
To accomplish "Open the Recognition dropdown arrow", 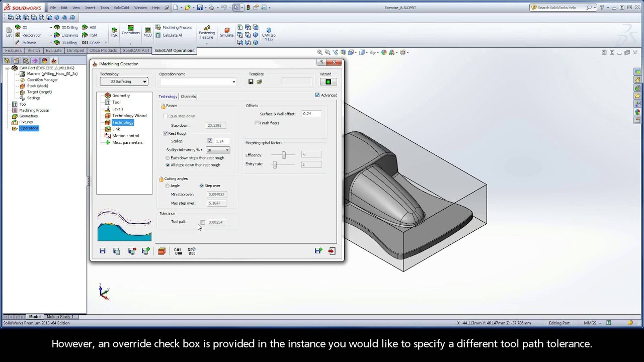I will pyautogui.click(x=51, y=35).
